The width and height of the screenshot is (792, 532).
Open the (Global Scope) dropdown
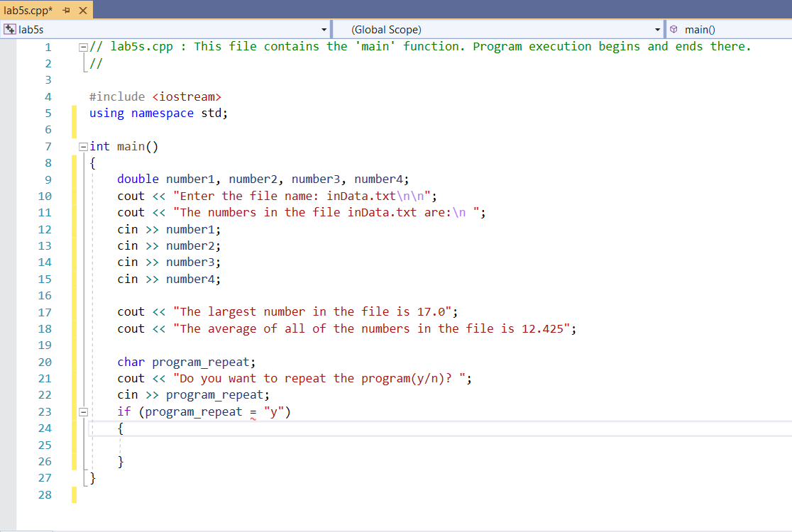[x=659, y=29]
